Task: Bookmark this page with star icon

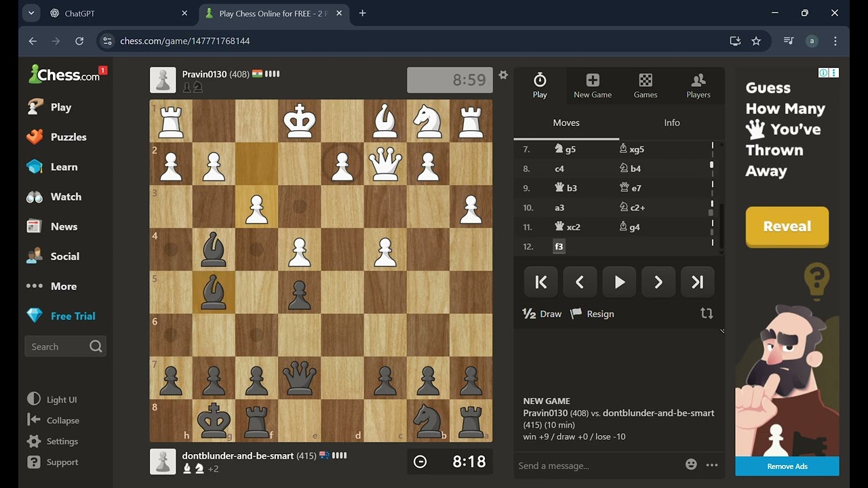Action: pos(756,41)
